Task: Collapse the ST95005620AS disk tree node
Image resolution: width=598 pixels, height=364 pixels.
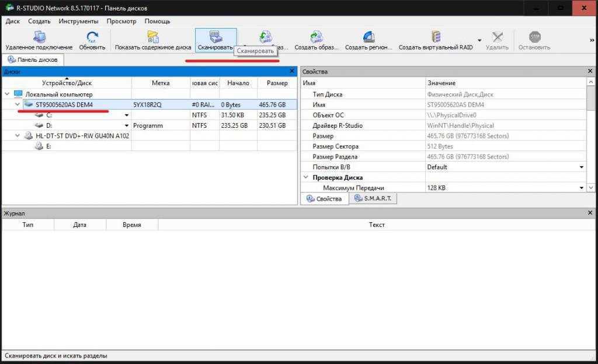Action: tap(17, 105)
